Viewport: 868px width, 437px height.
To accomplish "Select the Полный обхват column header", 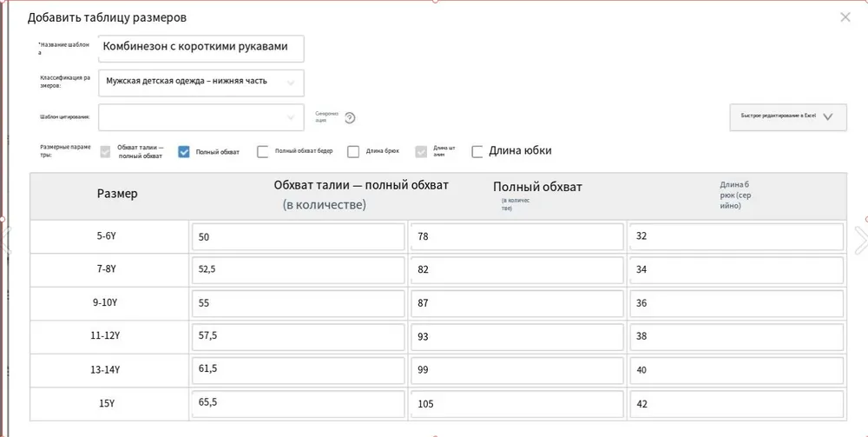I will (537, 187).
